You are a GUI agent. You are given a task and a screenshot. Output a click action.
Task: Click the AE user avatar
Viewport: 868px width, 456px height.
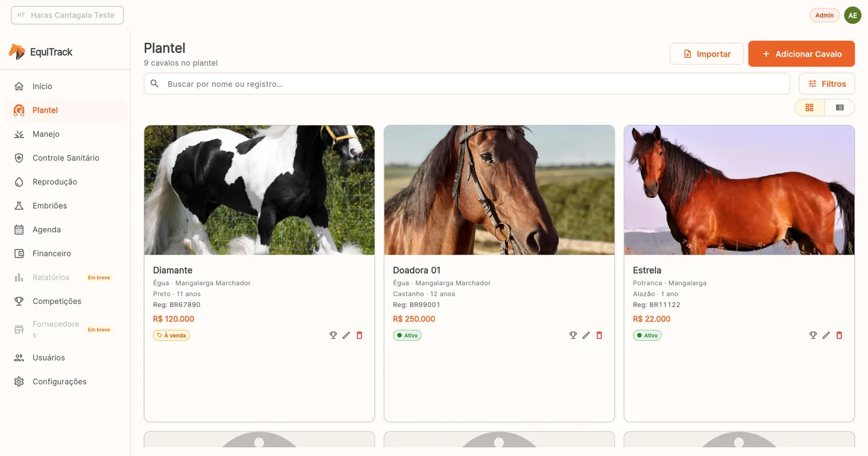(x=852, y=16)
